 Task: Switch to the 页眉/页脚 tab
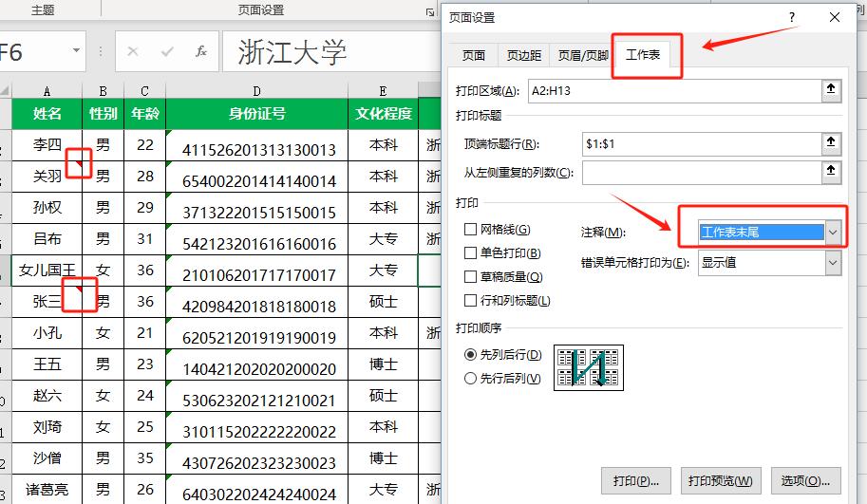coord(583,55)
